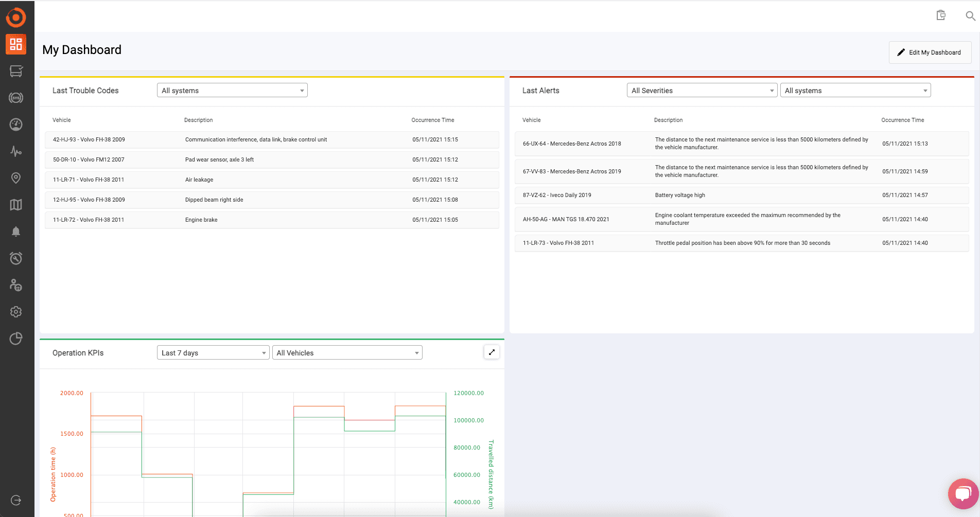Click 'Communication interference, data link' description
The image size is (980, 517).
pyautogui.click(x=256, y=139)
